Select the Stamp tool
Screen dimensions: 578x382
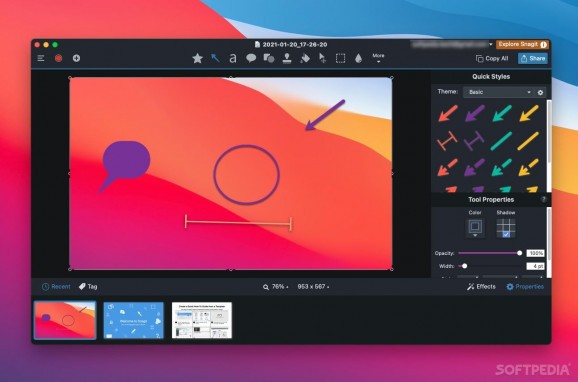point(287,58)
